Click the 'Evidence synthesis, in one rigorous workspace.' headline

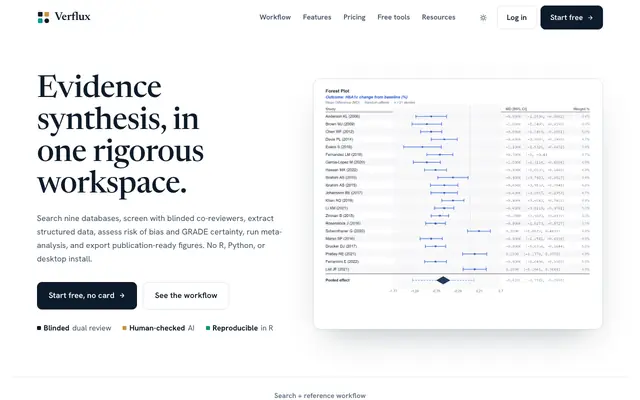(121, 134)
